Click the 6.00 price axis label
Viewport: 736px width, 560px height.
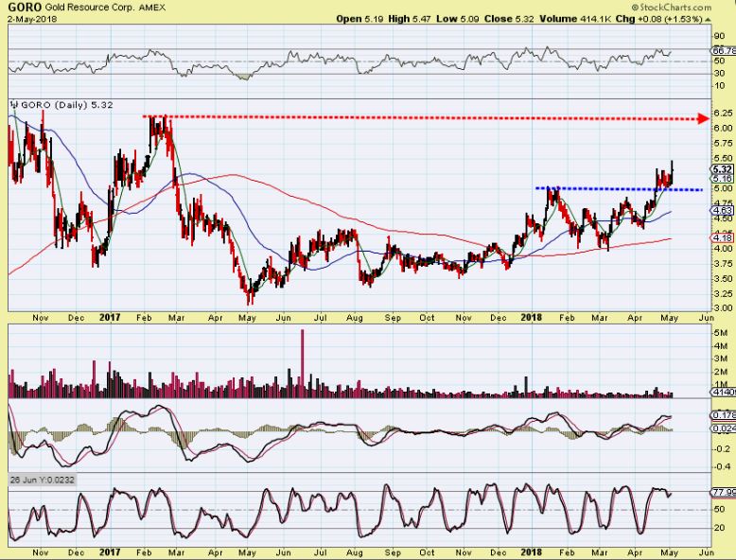[x=723, y=128]
